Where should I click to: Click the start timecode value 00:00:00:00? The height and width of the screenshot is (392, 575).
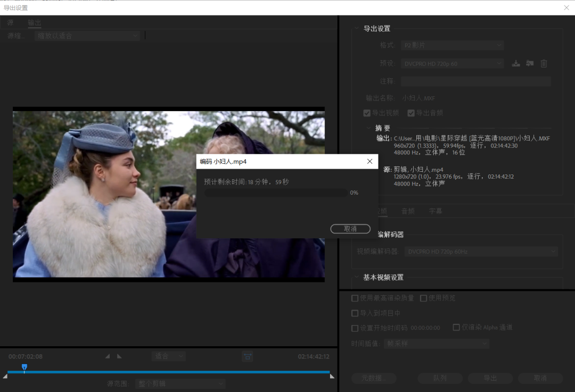[x=425, y=328]
